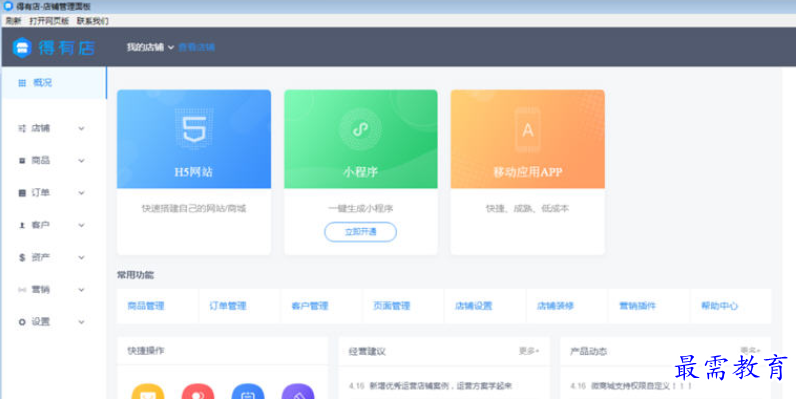Open 商品管理 shortcut
796x399 pixels.
pos(146,306)
